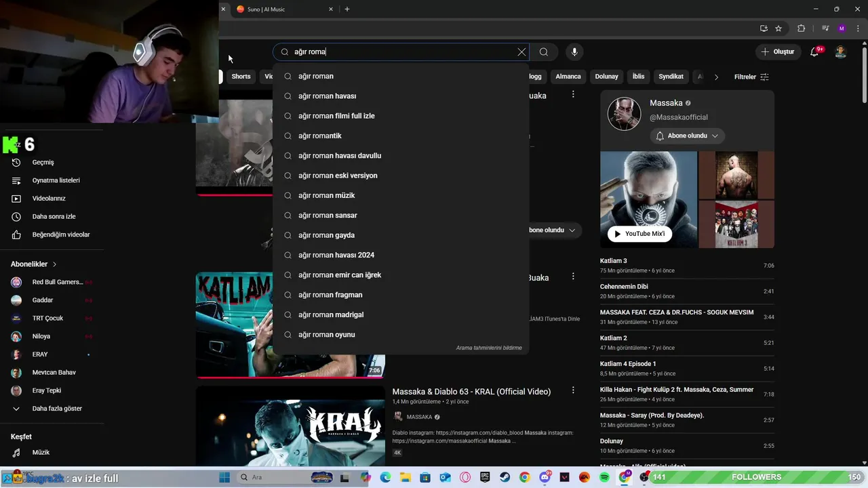This screenshot has width=868, height=488.
Task: Choose suggestion 'ağır roman oyunu'
Action: point(401,335)
